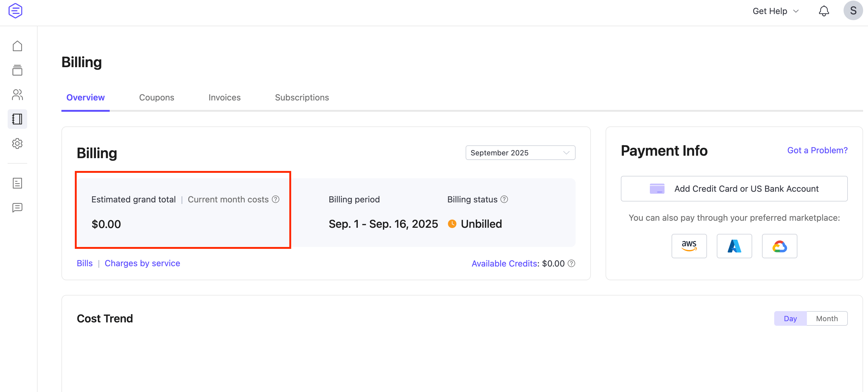Select the Azure marketplace icon
The width and height of the screenshot is (868, 392).
(734, 246)
